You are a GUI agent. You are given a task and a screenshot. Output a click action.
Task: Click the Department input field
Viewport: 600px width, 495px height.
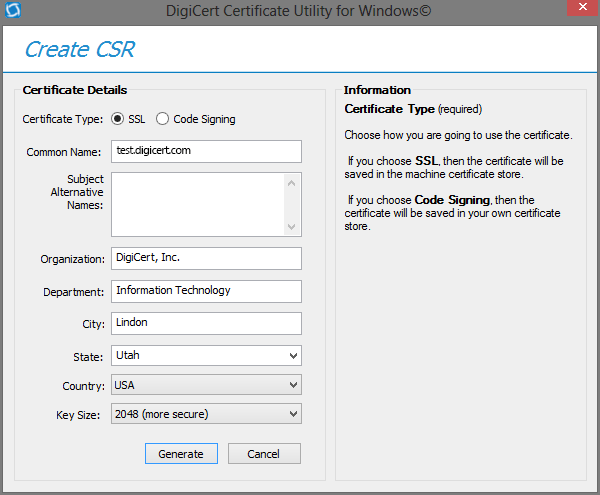tap(206, 291)
